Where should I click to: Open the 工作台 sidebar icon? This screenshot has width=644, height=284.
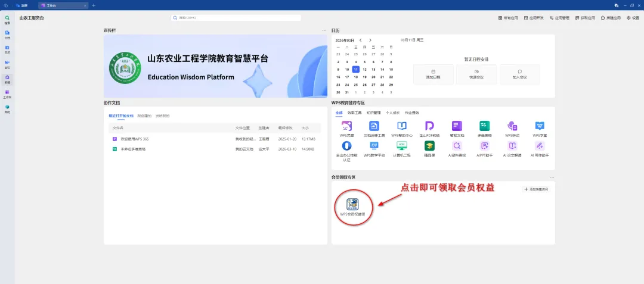tap(7, 94)
